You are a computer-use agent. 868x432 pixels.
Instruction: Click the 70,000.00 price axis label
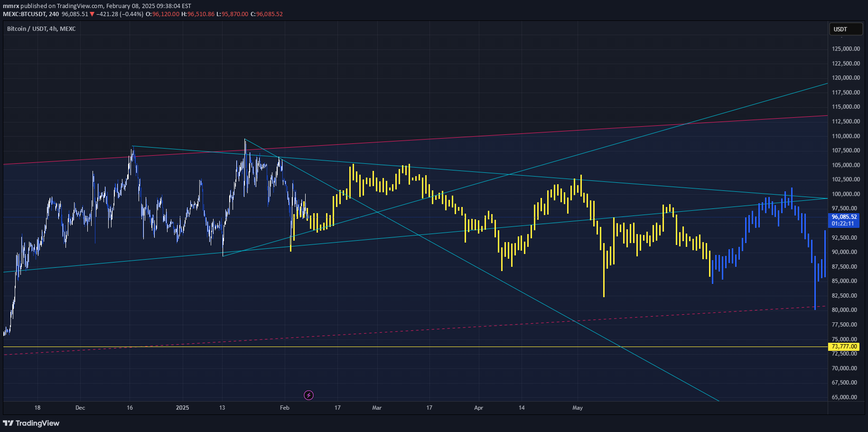coord(844,368)
